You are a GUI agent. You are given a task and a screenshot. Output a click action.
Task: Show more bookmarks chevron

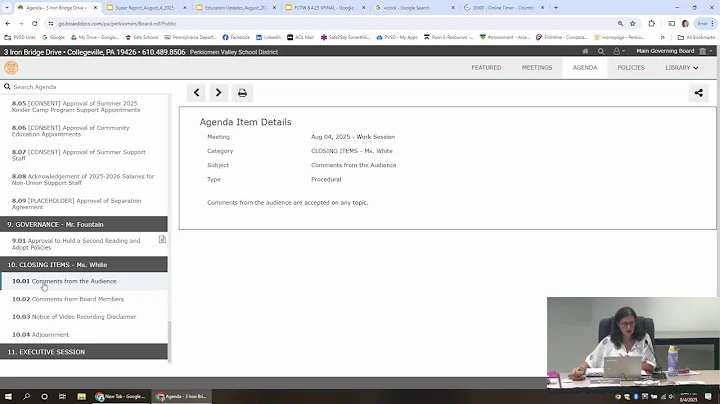click(663, 37)
